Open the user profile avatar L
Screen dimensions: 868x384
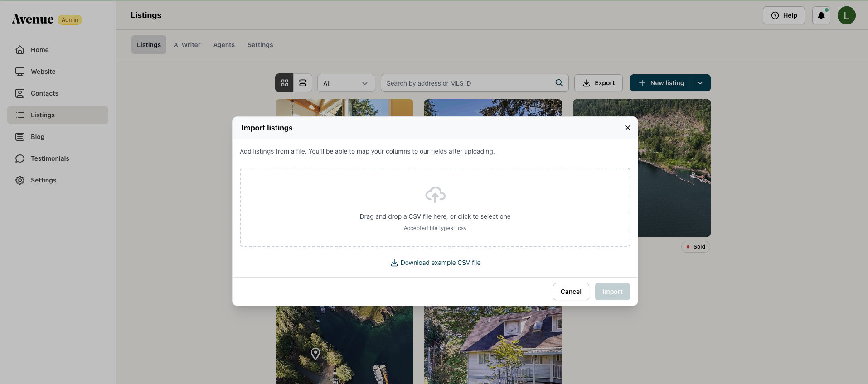pyautogui.click(x=846, y=15)
